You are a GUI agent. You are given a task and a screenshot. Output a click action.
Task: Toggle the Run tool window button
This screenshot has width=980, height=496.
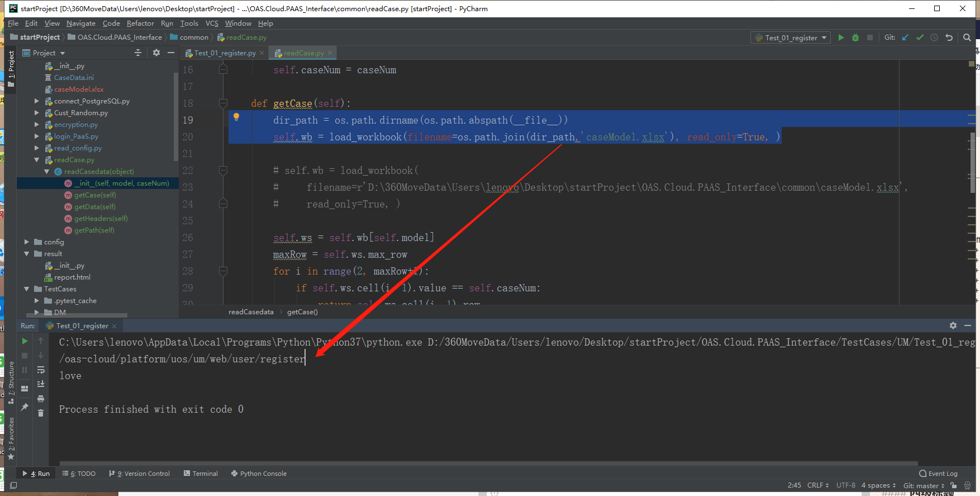[x=36, y=474]
